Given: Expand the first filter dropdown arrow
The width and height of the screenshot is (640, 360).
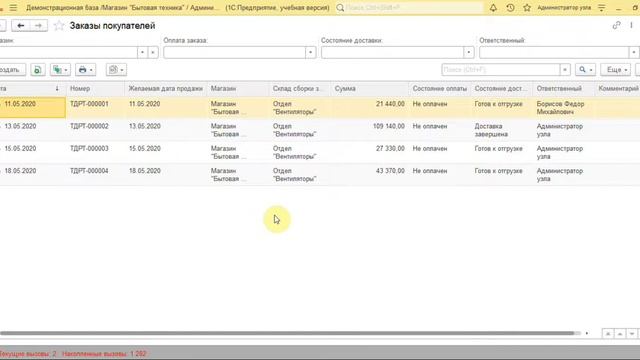Looking at the screenshot, I should (142, 53).
